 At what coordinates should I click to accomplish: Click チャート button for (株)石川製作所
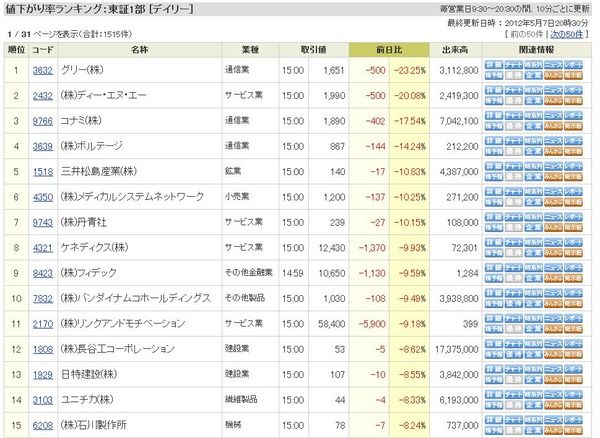coord(514,420)
